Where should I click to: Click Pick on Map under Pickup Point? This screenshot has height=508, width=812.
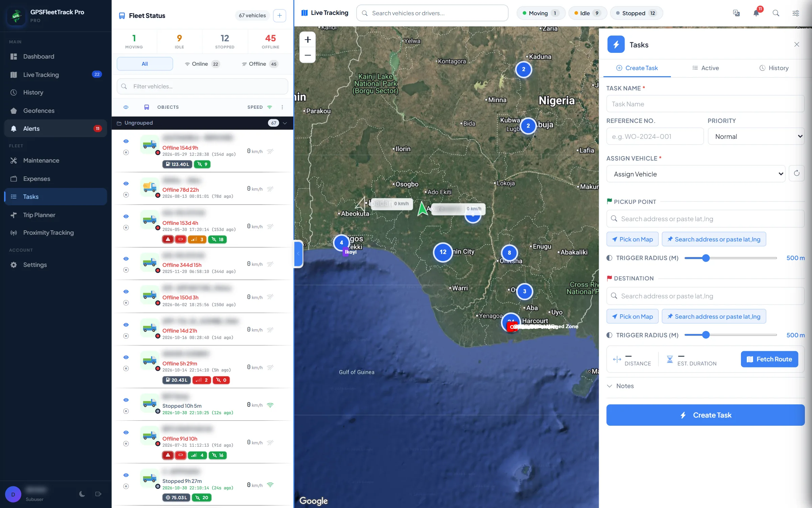tap(632, 239)
